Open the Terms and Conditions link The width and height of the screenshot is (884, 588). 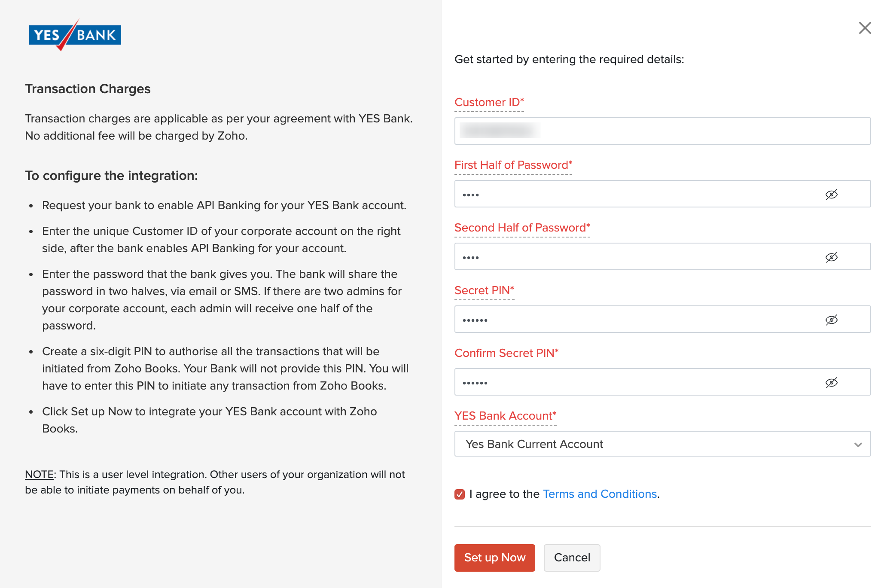[x=600, y=494]
